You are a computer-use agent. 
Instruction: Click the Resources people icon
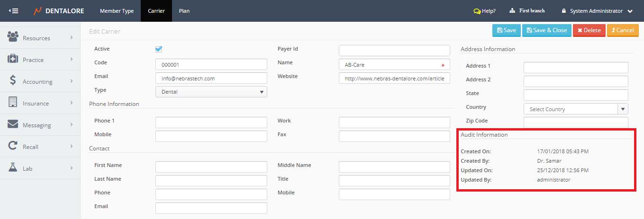tap(13, 37)
